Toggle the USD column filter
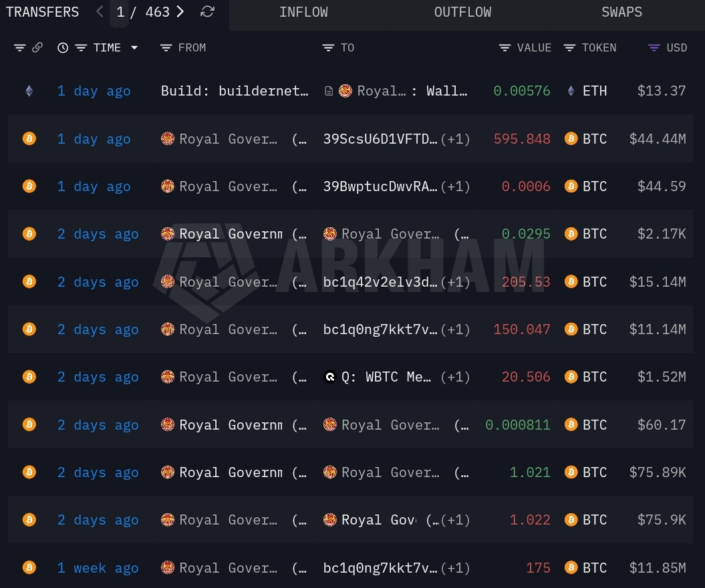The width and height of the screenshot is (705, 588). pos(654,48)
